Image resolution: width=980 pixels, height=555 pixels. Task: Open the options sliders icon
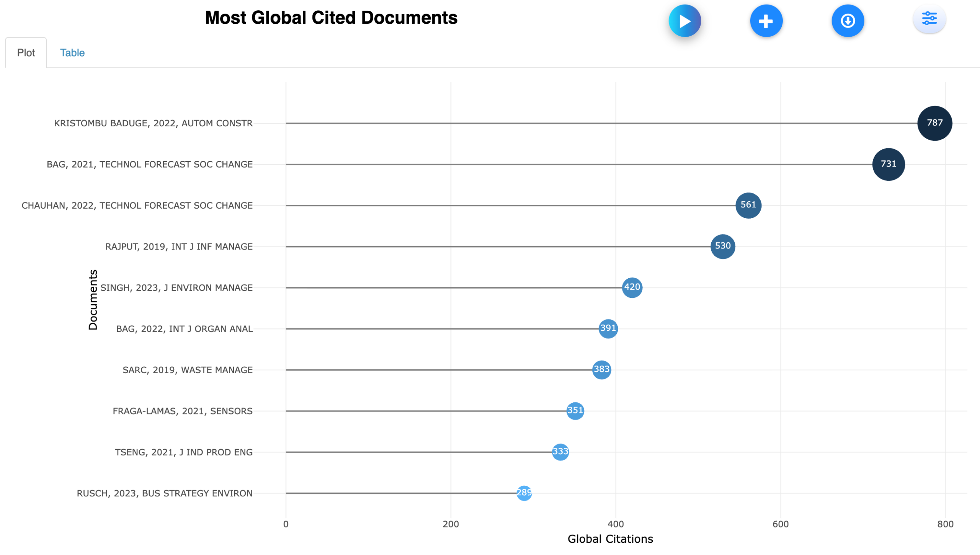pos(929,18)
